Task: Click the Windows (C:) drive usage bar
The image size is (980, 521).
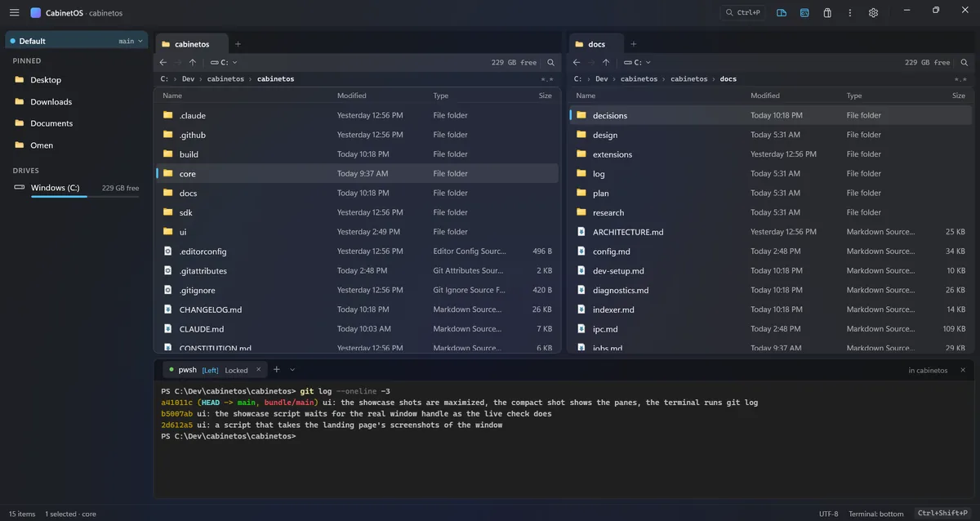Action: pos(85,197)
